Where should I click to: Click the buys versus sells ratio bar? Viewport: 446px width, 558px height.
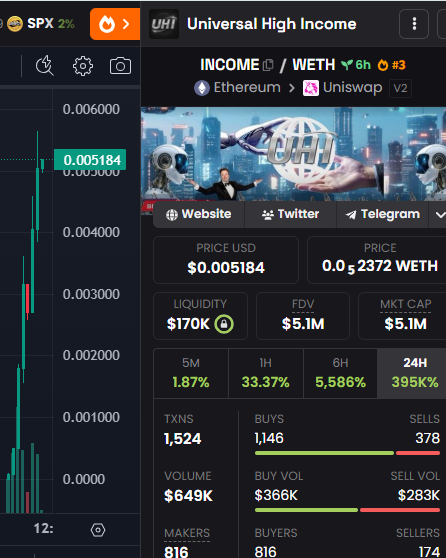tap(347, 453)
